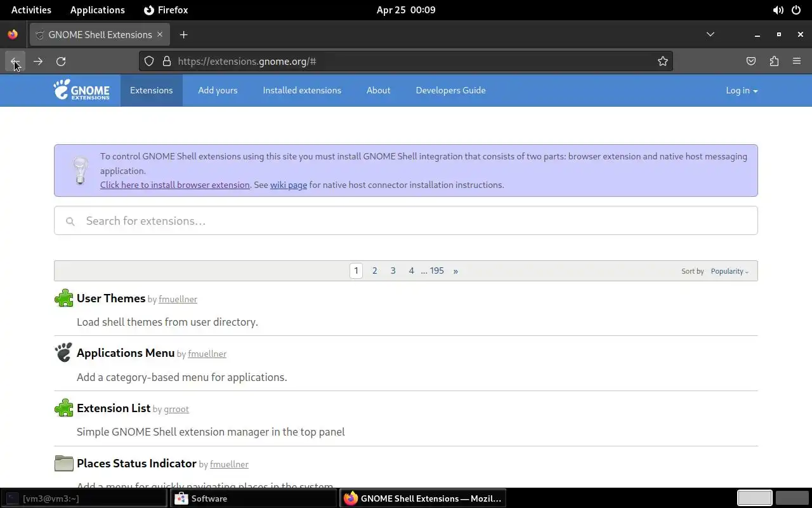Screen dimensions: 812x508
Task: Open Places Status Indicator extension title
Action: tap(136, 463)
